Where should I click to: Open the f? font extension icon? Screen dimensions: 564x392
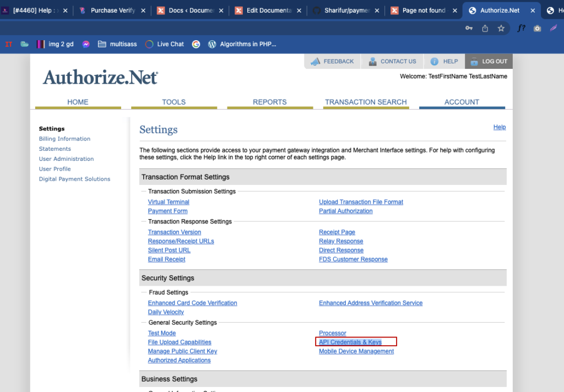(x=521, y=28)
